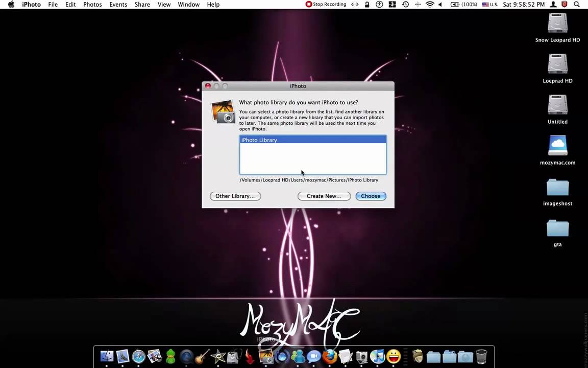
Task: Open Boot Camp Assistant in Dock
Action: [x=234, y=356]
